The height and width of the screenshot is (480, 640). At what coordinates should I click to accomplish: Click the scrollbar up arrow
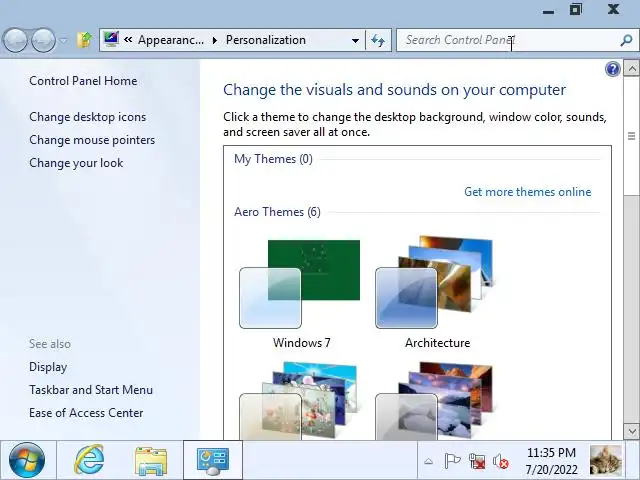[631, 69]
